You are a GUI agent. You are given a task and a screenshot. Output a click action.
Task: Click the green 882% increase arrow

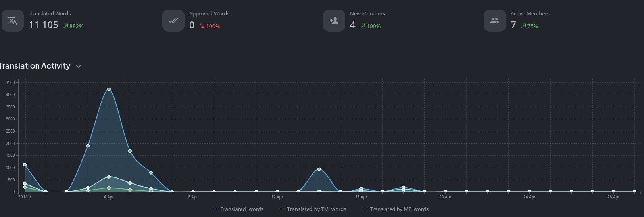tap(66, 26)
